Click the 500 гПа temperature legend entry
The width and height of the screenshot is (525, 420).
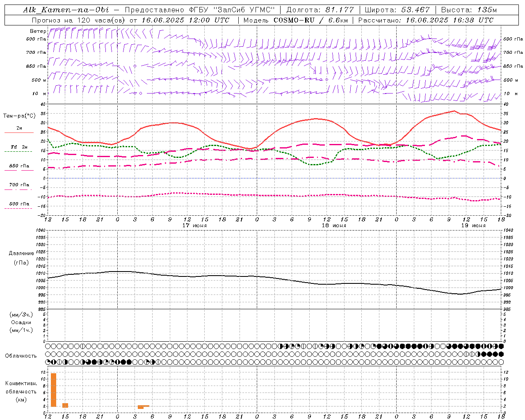pos(19,204)
